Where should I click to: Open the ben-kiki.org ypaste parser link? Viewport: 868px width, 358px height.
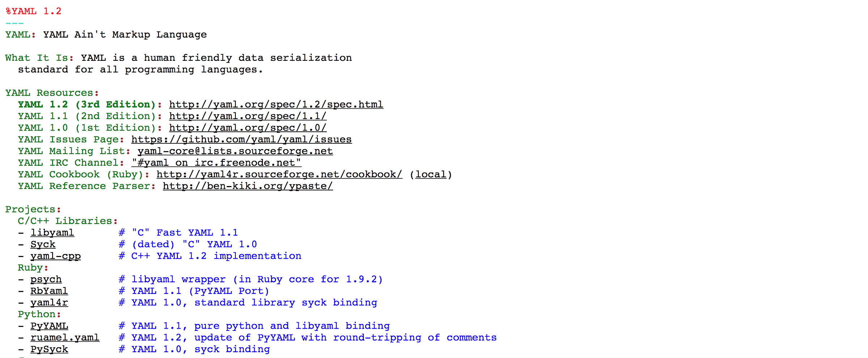click(248, 186)
